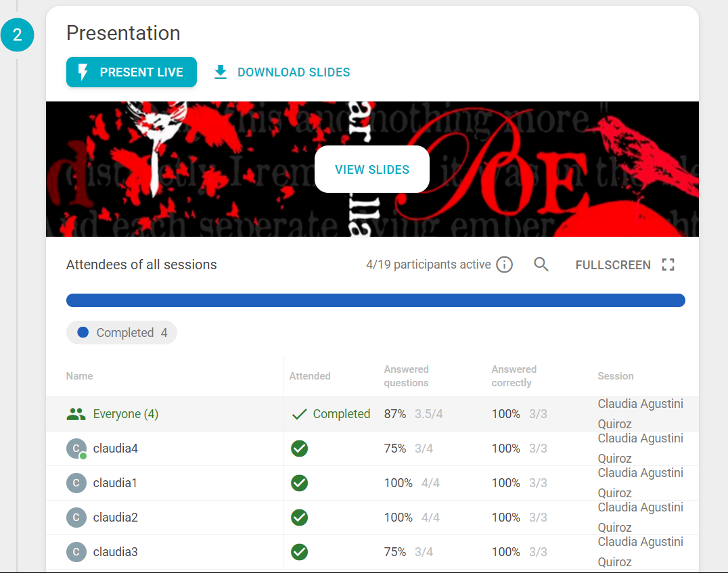Viewport: 728px width, 573px height.
Task: Select attendee name claudia2
Action: (x=116, y=518)
